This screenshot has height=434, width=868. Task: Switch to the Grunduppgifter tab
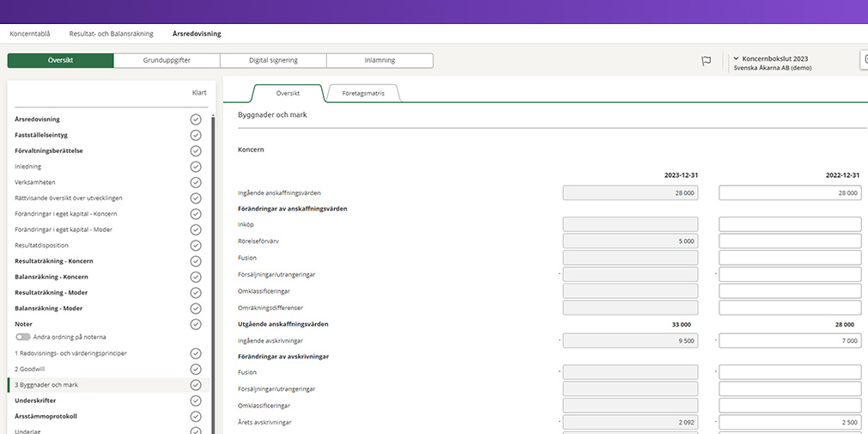[x=167, y=60]
